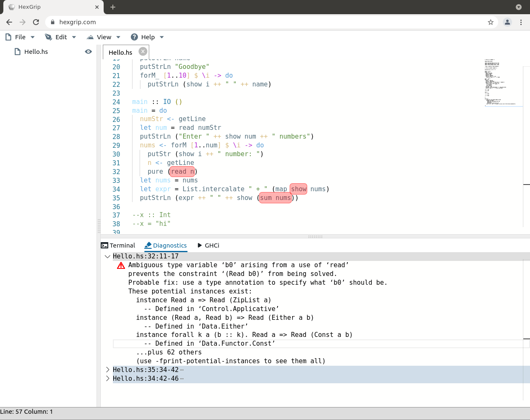This screenshot has width=530, height=420.
Task: Click the Hello.hs file icon in sidebar
Action: [x=17, y=51]
